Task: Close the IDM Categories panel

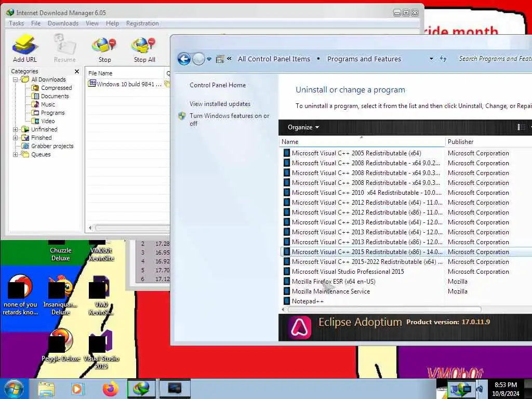Action: [x=77, y=71]
